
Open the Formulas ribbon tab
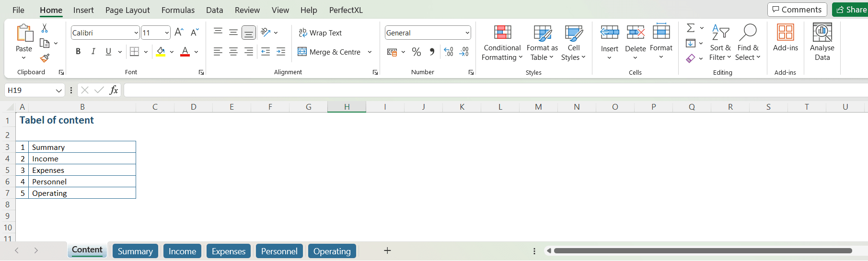(178, 10)
